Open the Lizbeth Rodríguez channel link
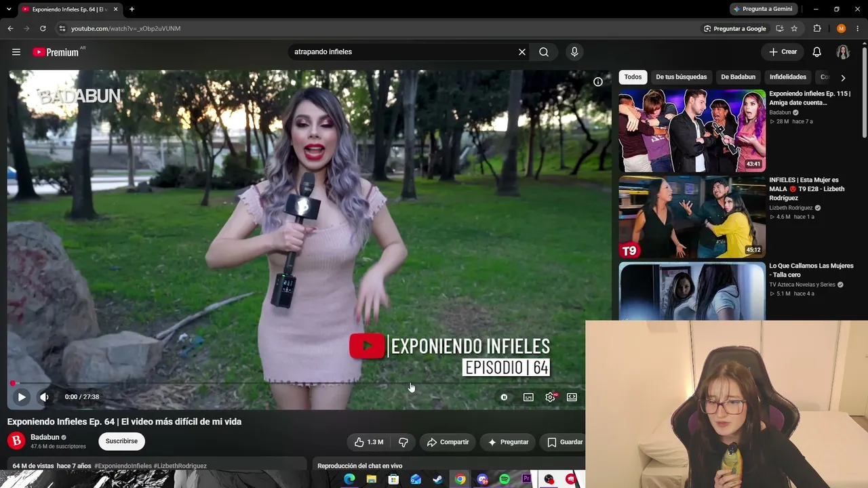868x488 pixels. [791, 208]
